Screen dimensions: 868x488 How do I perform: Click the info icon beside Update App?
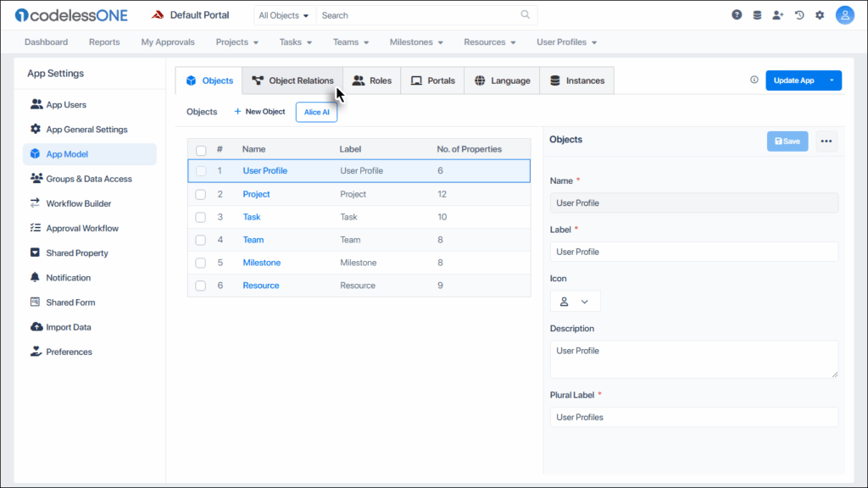754,80
